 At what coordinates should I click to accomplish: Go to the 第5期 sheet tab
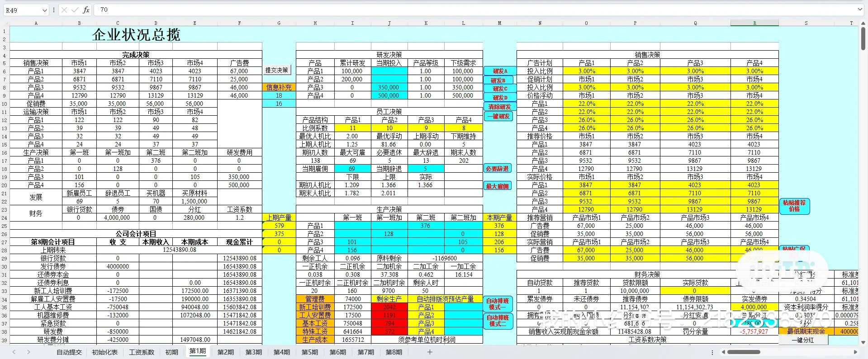[x=309, y=352]
